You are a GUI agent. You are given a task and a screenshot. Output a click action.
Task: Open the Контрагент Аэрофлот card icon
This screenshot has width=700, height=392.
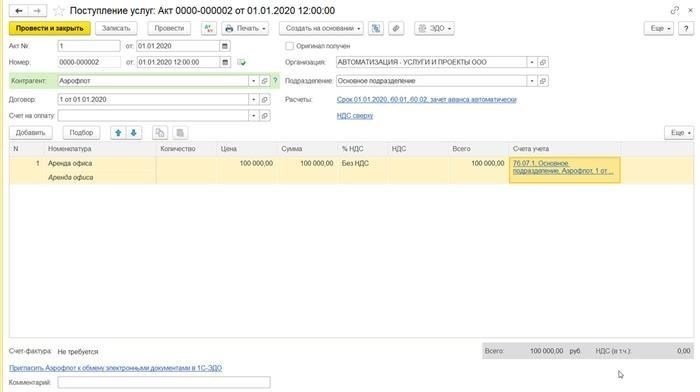tap(264, 81)
